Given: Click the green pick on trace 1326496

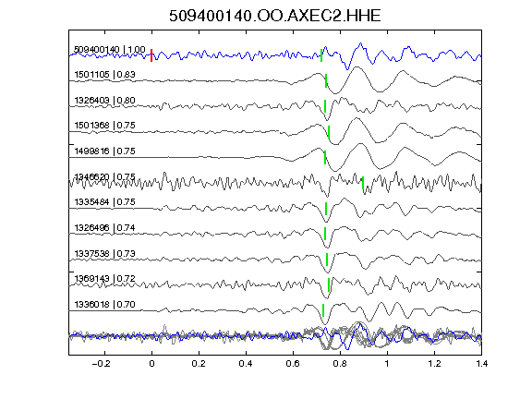Looking at the screenshot, I should tap(325, 234).
